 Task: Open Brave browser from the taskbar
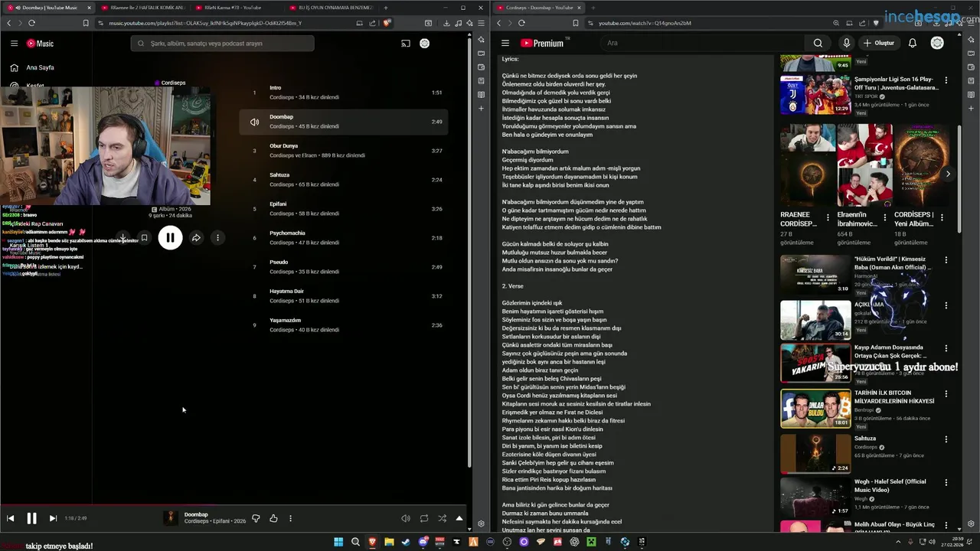tap(372, 542)
